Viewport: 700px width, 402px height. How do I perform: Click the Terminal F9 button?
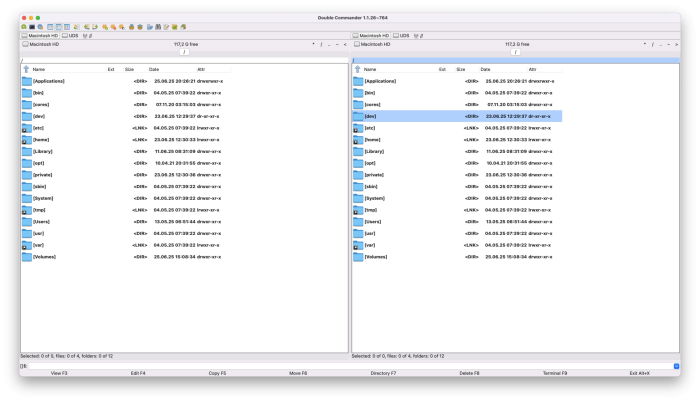[555, 373]
